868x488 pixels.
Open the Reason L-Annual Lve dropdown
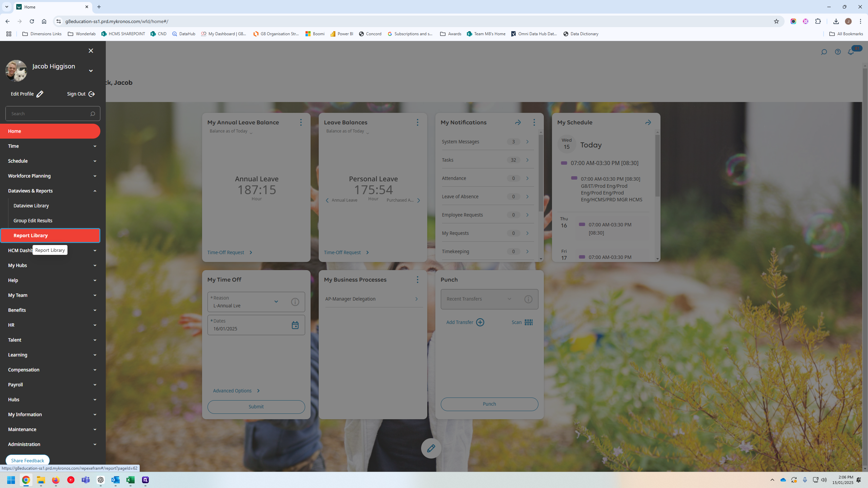(x=276, y=302)
